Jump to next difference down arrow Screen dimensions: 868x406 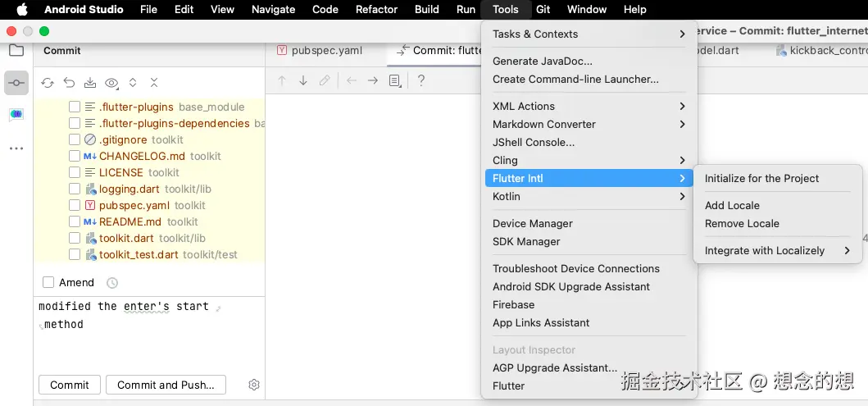(x=303, y=80)
